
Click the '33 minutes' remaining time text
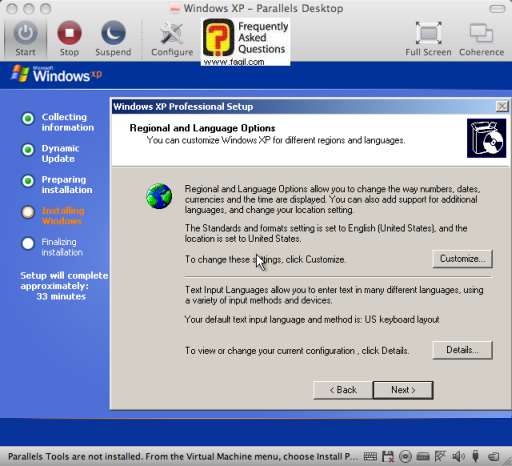point(61,296)
